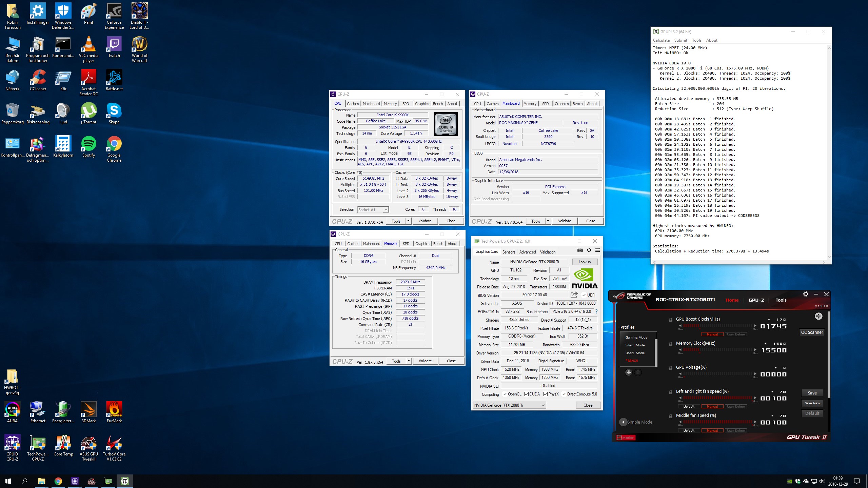Screen dimensions: 868x488
Task: Select Gaming Mode profile
Action: point(636,337)
